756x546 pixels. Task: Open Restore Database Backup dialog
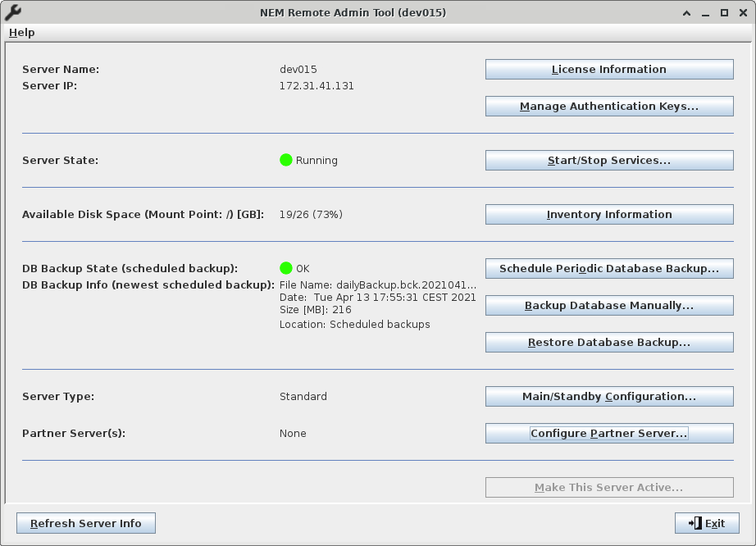coord(608,343)
